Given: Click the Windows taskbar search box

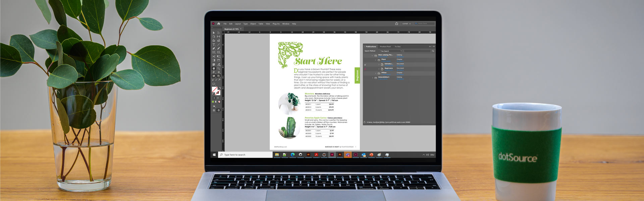Looking at the screenshot, I should coord(245,155).
